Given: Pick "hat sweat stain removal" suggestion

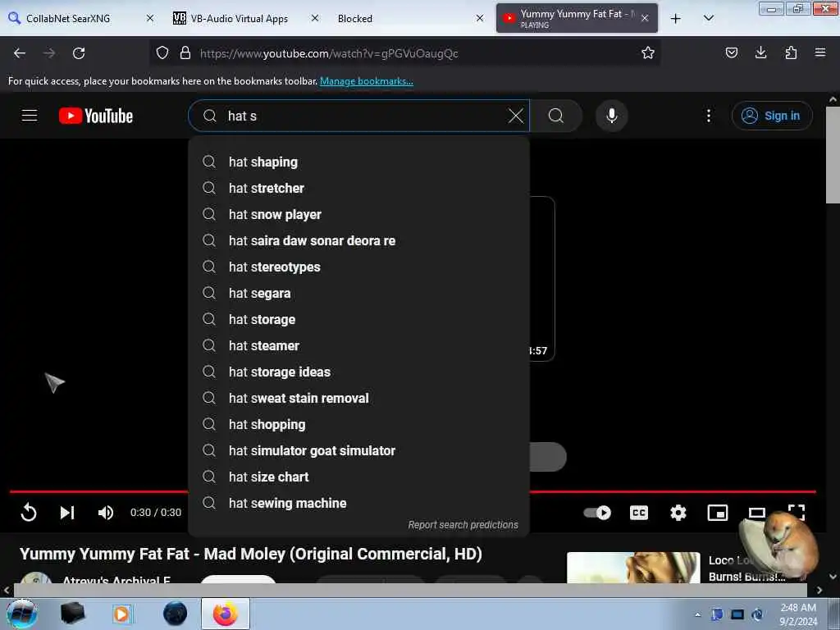Looking at the screenshot, I should pos(359,398).
